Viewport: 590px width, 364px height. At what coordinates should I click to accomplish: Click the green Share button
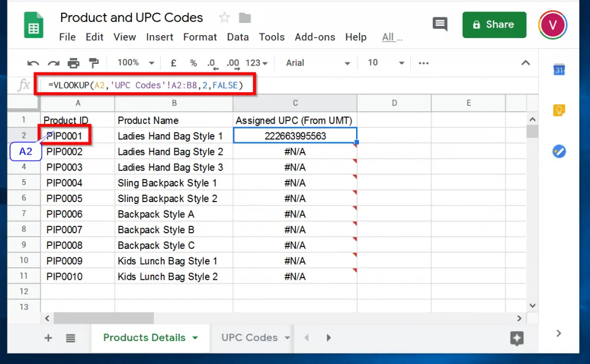pos(494,24)
